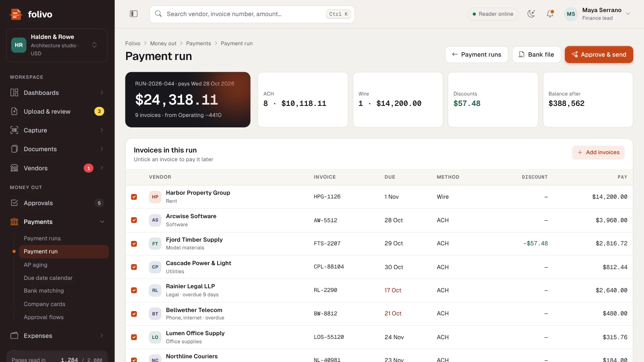Untick Lumen Office Supply checkbox
Screen dimensions: 644x362
point(134,337)
